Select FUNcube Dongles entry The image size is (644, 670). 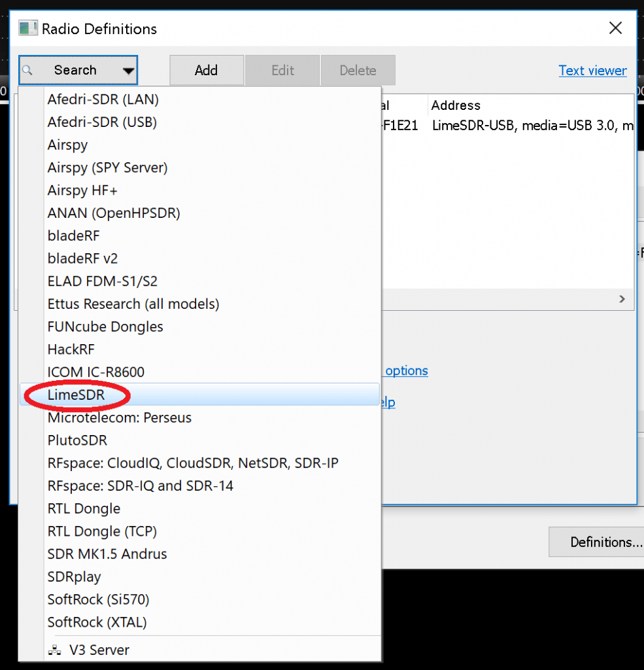pyautogui.click(x=105, y=326)
